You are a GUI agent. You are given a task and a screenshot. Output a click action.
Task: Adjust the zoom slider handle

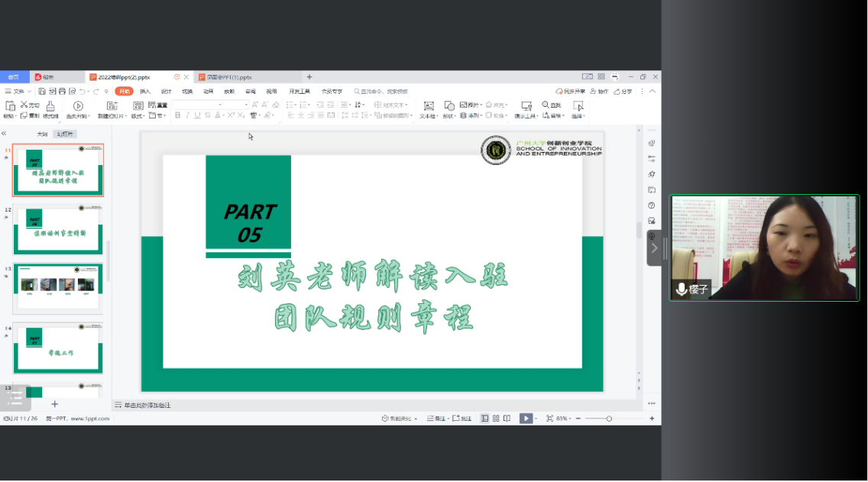pos(609,419)
